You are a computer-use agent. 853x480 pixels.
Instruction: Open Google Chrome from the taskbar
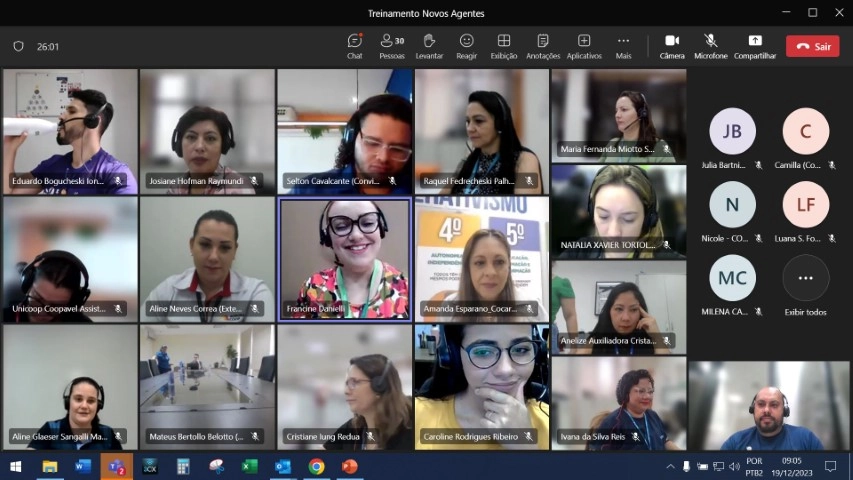[316, 466]
